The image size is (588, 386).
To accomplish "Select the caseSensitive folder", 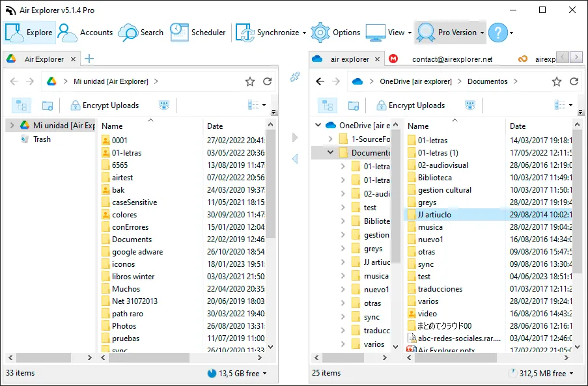I will click(134, 202).
